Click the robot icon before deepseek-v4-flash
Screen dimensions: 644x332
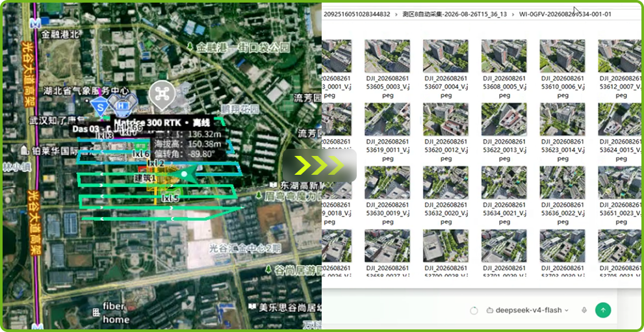click(x=489, y=311)
